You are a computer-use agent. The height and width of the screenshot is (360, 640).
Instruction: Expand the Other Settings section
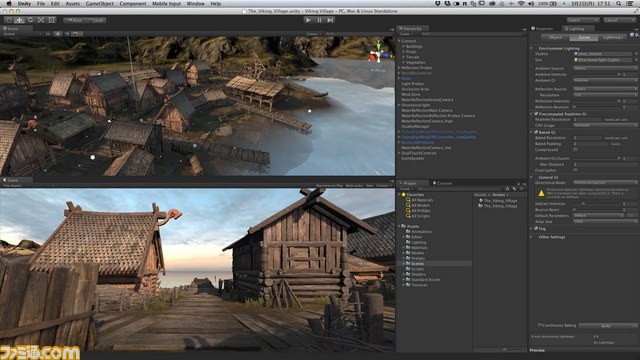coord(532,237)
